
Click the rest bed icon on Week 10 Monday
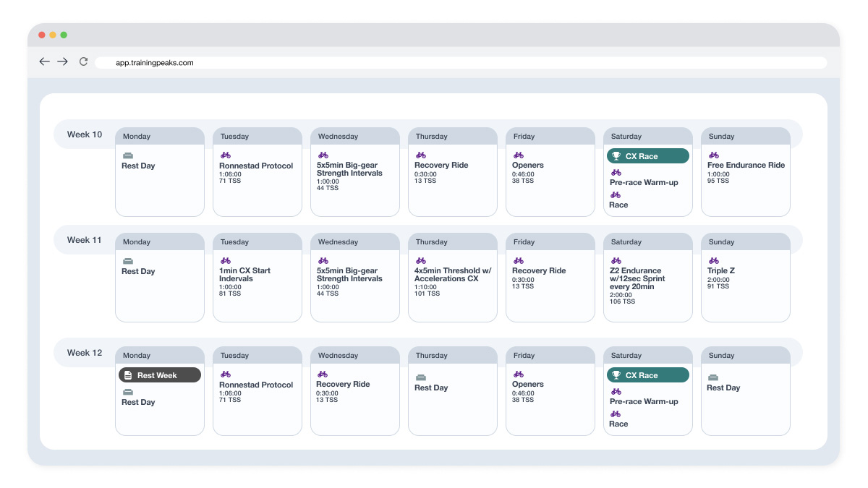tap(128, 155)
